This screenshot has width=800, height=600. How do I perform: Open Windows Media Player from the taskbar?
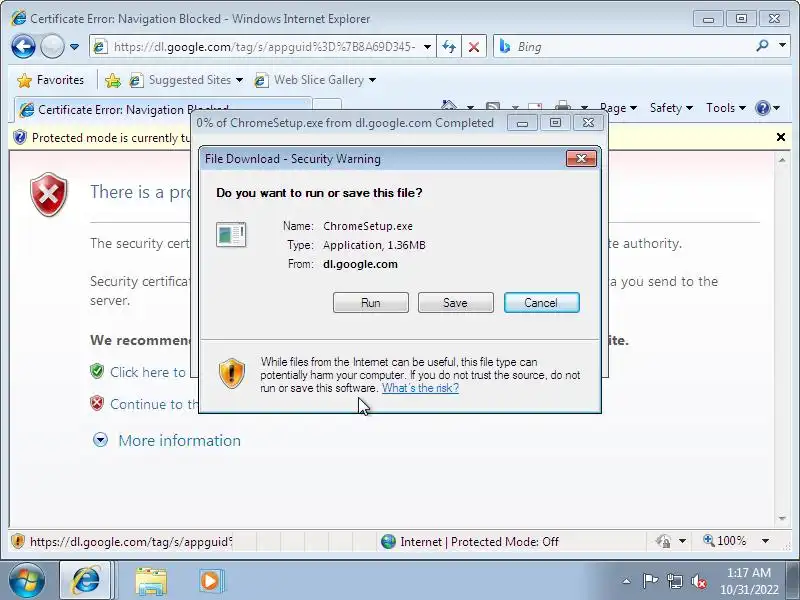[x=211, y=581]
